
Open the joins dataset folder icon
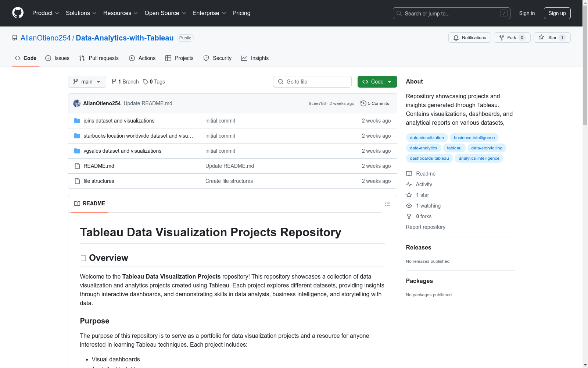coord(77,121)
